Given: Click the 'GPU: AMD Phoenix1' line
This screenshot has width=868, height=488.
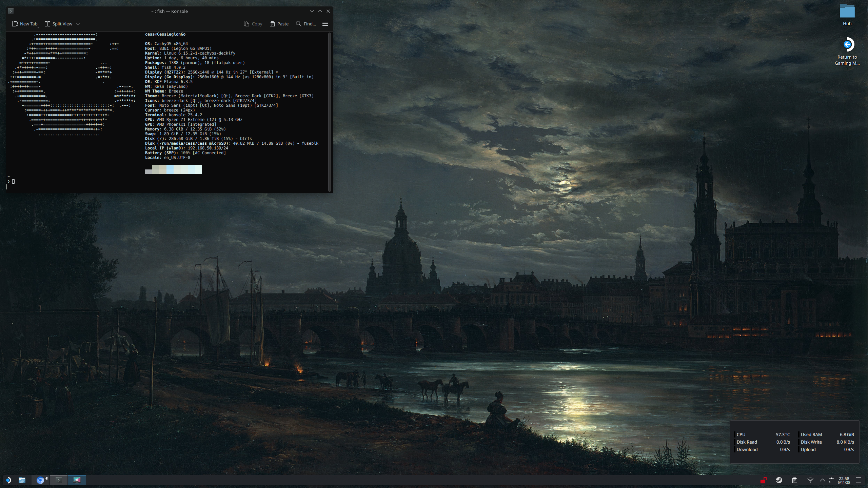Looking at the screenshot, I should [181, 124].
